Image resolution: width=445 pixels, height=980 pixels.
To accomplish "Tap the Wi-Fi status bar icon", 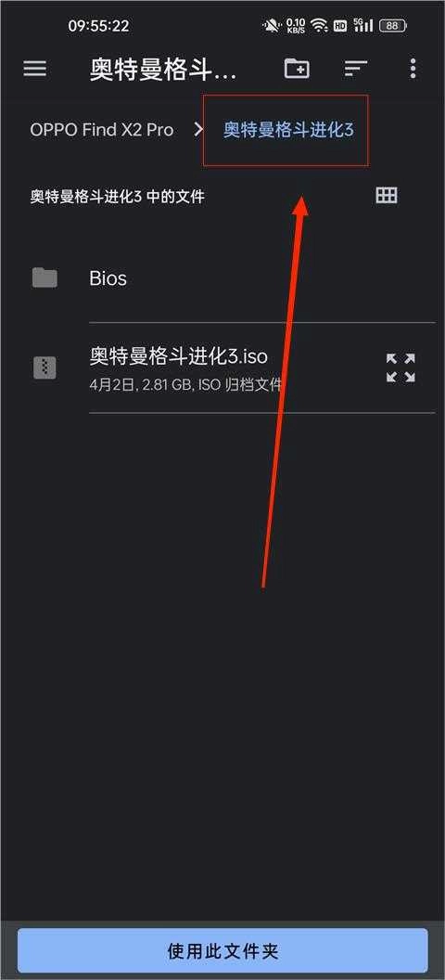I will pos(320,26).
